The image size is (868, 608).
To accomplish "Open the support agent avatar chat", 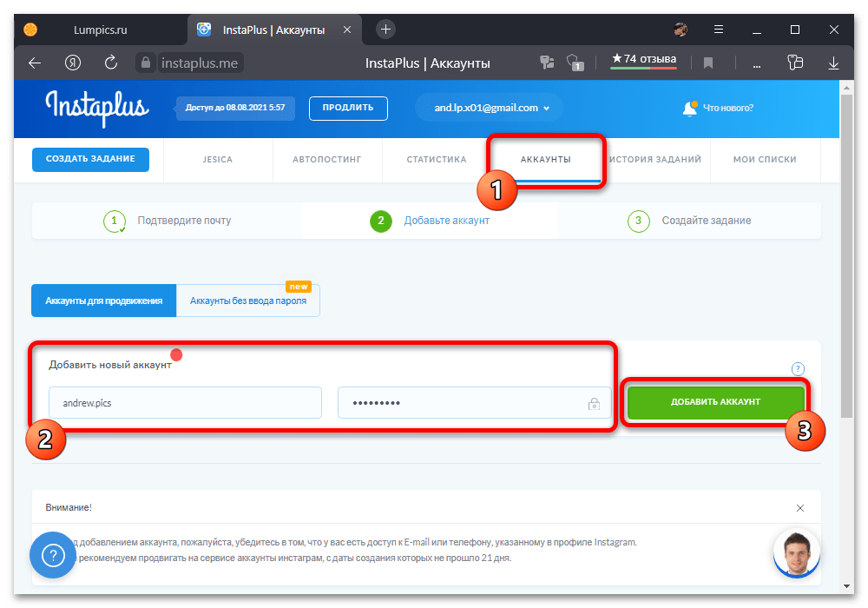I will tap(796, 553).
